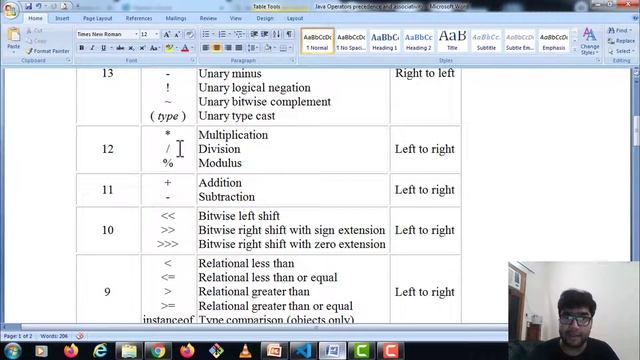
Task: Open the Replace dialog
Action: tap(621, 41)
